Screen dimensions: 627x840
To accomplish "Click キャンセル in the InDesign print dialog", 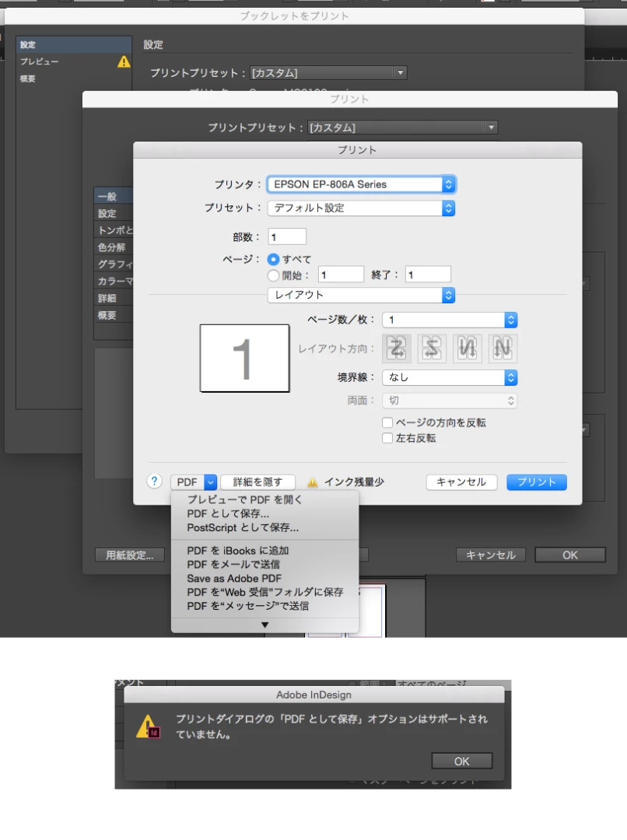I will coord(490,555).
